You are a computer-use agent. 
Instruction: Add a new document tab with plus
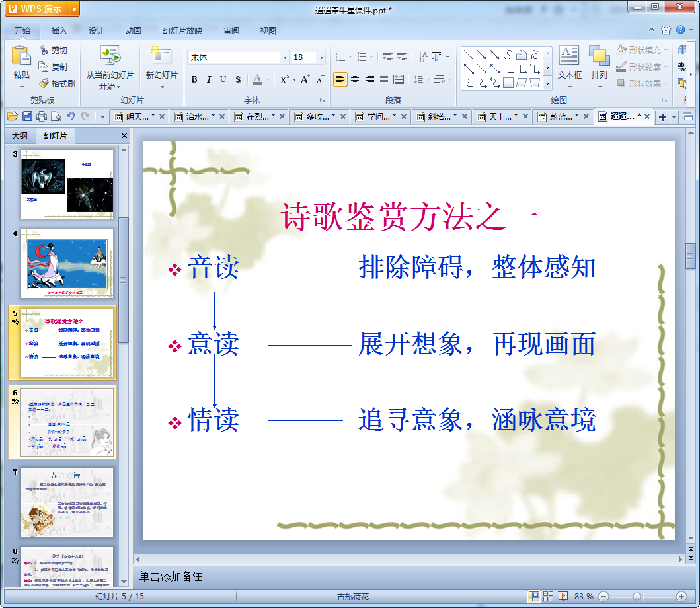(662, 117)
